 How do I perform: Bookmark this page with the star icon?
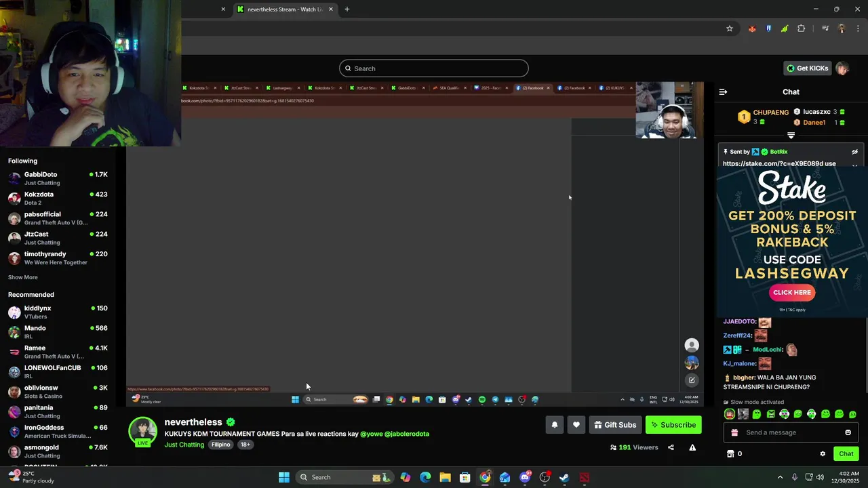click(x=730, y=28)
